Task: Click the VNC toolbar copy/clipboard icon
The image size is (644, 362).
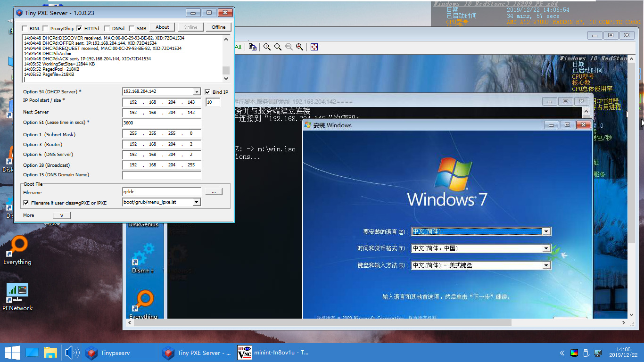Action: tap(253, 47)
